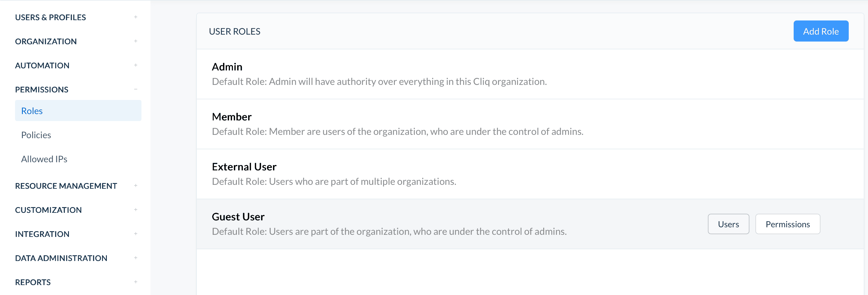868x295 pixels.
Task: View Users of Guest User role
Action: tap(728, 224)
